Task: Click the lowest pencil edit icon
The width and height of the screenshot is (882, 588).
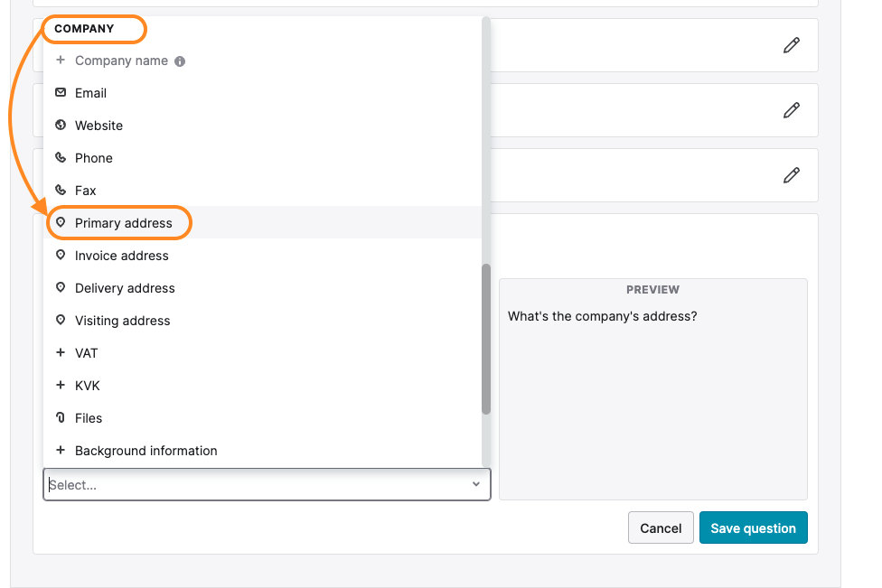Action: point(792,175)
